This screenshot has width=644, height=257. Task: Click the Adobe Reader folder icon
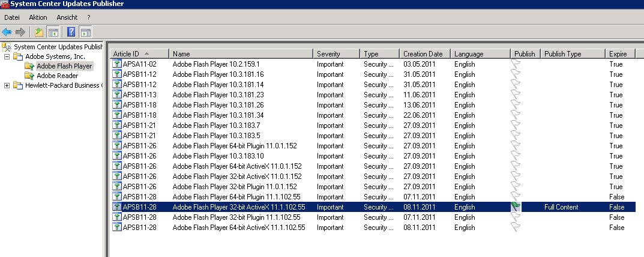tap(29, 76)
